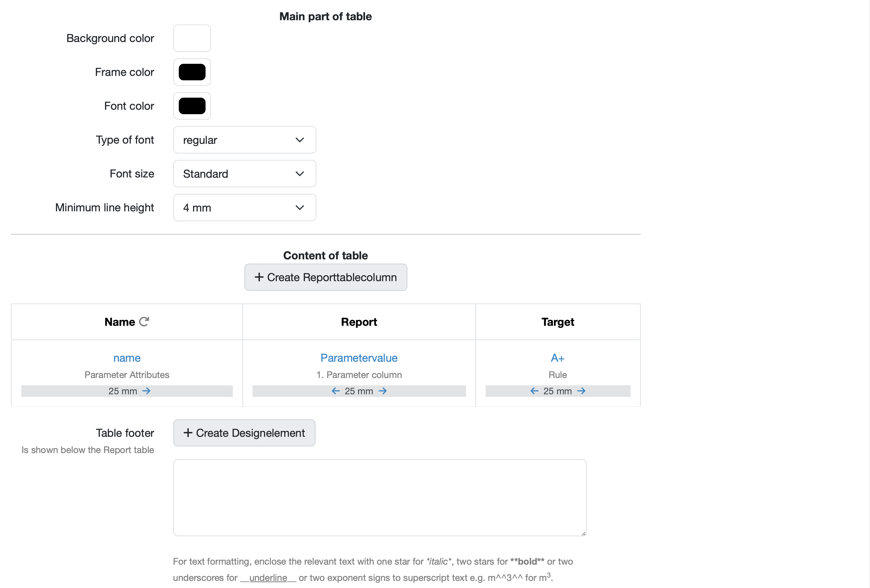The height and width of the screenshot is (588, 870).
Task: Click right arrow in Parametervalue column width
Action: click(382, 391)
